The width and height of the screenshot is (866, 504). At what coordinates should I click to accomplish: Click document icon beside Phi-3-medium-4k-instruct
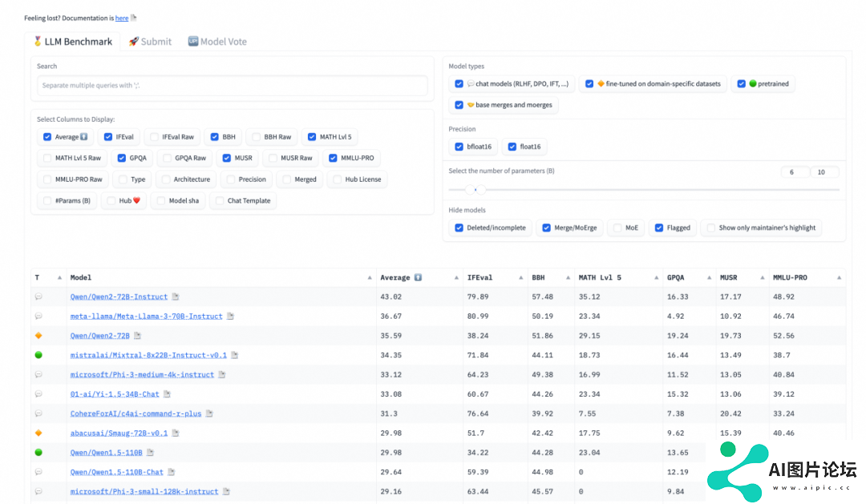coord(222,375)
